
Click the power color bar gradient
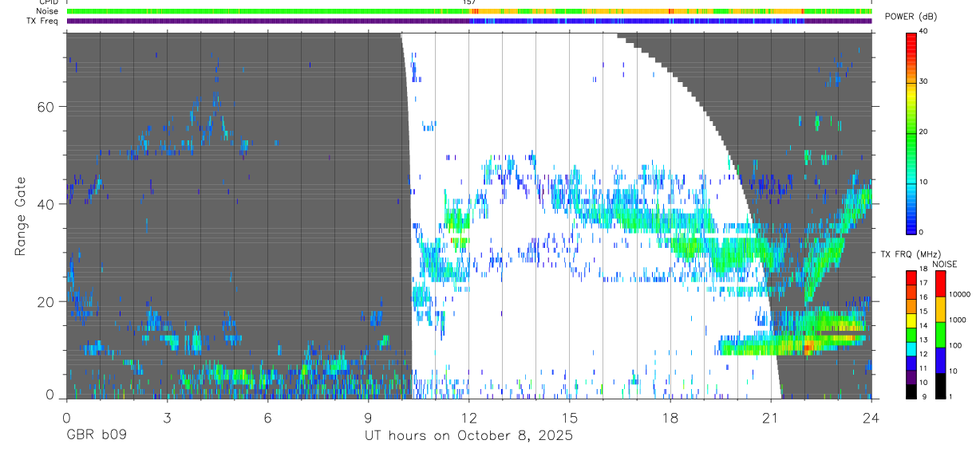(911, 132)
